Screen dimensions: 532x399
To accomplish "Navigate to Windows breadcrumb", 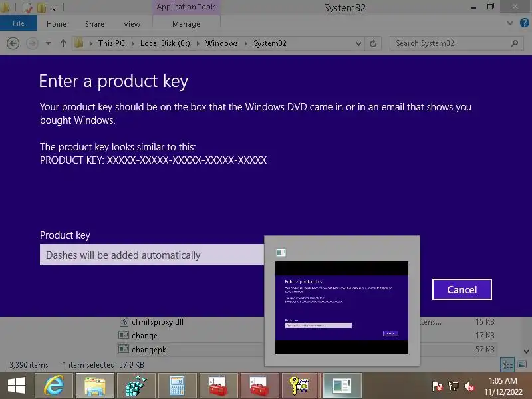I will (x=221, y=43).
